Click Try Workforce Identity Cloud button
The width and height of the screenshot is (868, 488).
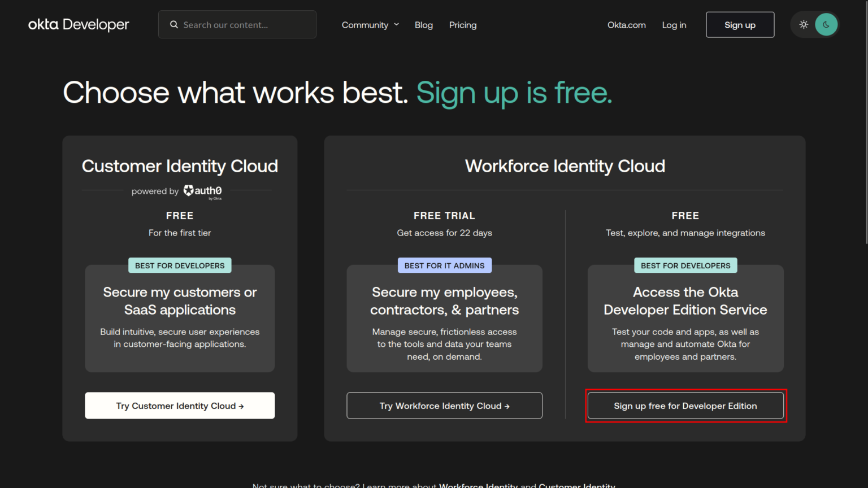[444, 406]
